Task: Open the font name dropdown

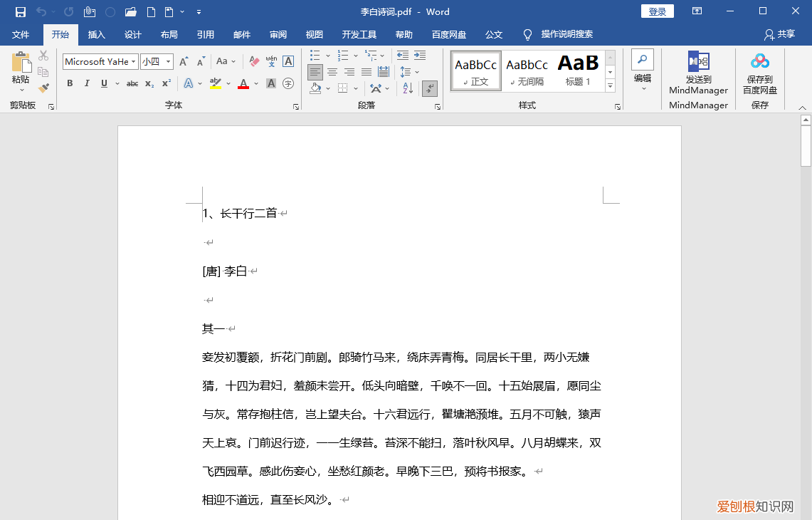Action: click(x=134, y=61)
